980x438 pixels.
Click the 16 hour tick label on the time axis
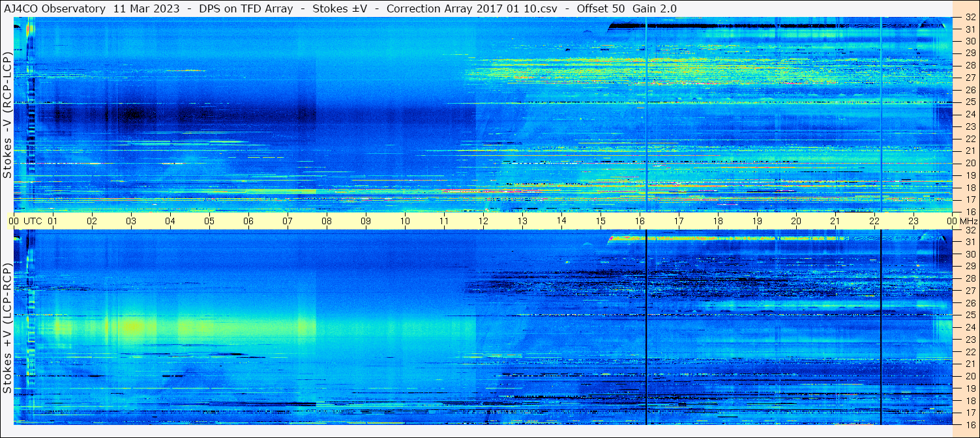pyautogui.click(x=640, y=221)
